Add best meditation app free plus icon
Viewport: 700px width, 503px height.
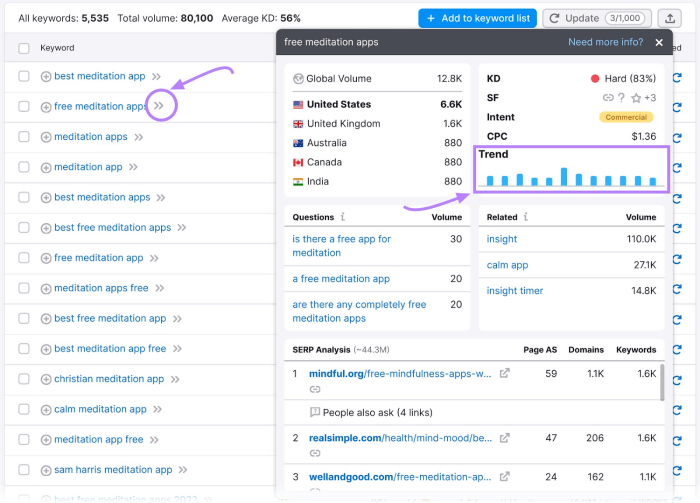point(46,349)
